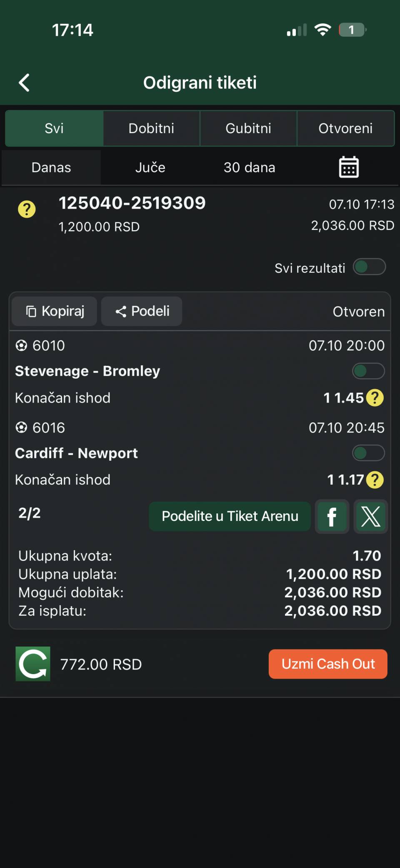400x868 pixels.
Task: Tap the yellow ticket status question icon
Action: [x=27, y=209]
